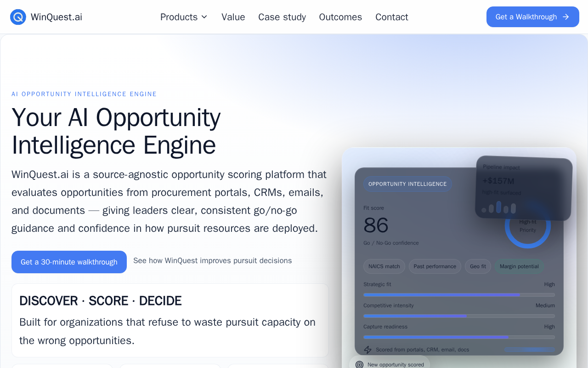Select the Past performance chip
The image size is (588, 368).
tap(435, 266)
